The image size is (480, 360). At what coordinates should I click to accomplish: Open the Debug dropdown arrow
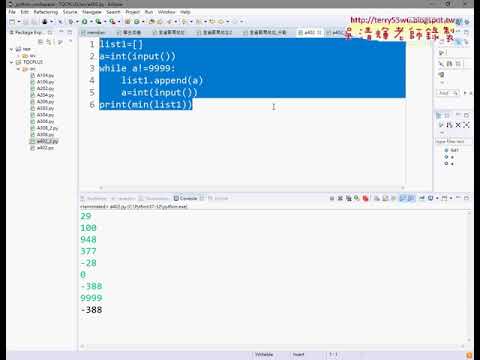(x=77, y=22)
